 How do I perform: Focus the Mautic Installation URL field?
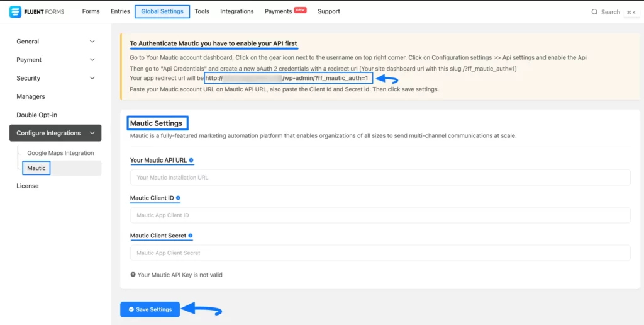(380, 178)
